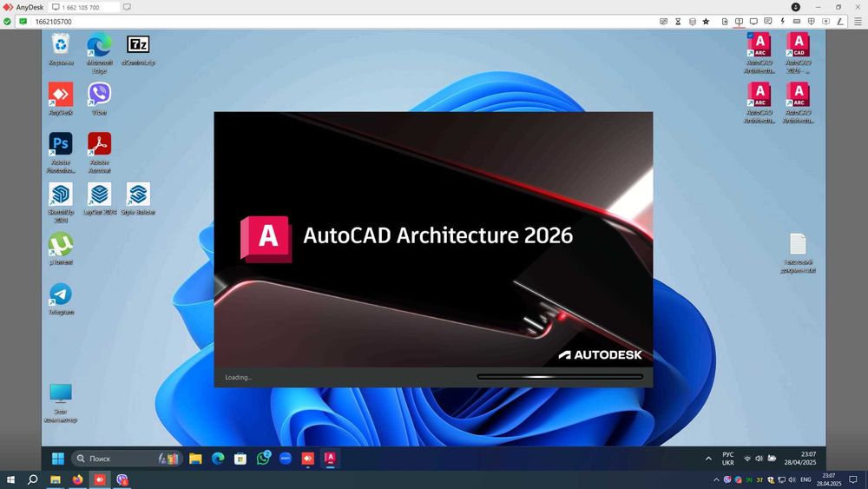Click the local Windows 10 Start button
868x489 pixels.
[x=10, y=479]
